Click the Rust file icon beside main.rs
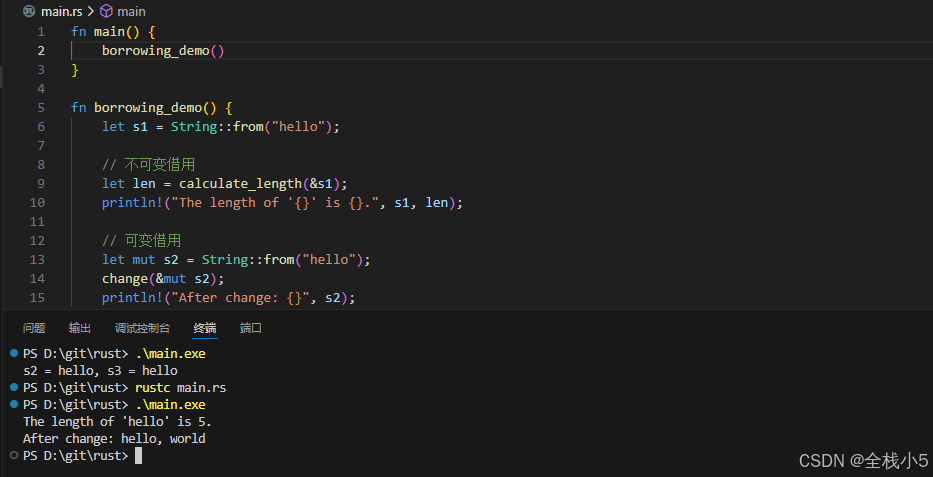 point(29,11)
